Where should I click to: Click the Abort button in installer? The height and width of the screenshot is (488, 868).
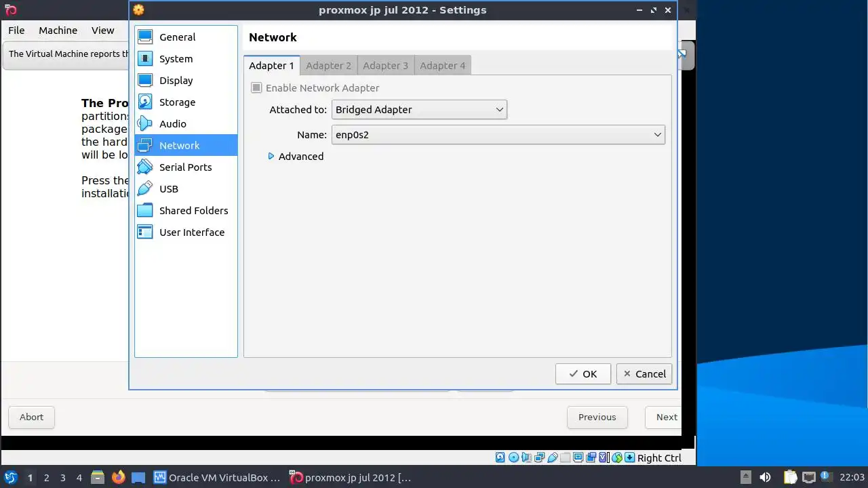[x=31, y=418]
